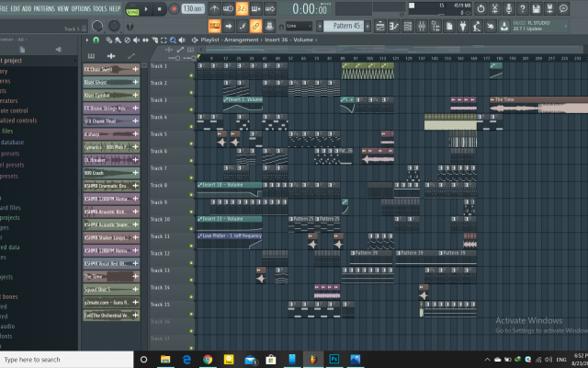Toggle Song/Pattern mode switch

pyautogui.click(x=132, y=8)
